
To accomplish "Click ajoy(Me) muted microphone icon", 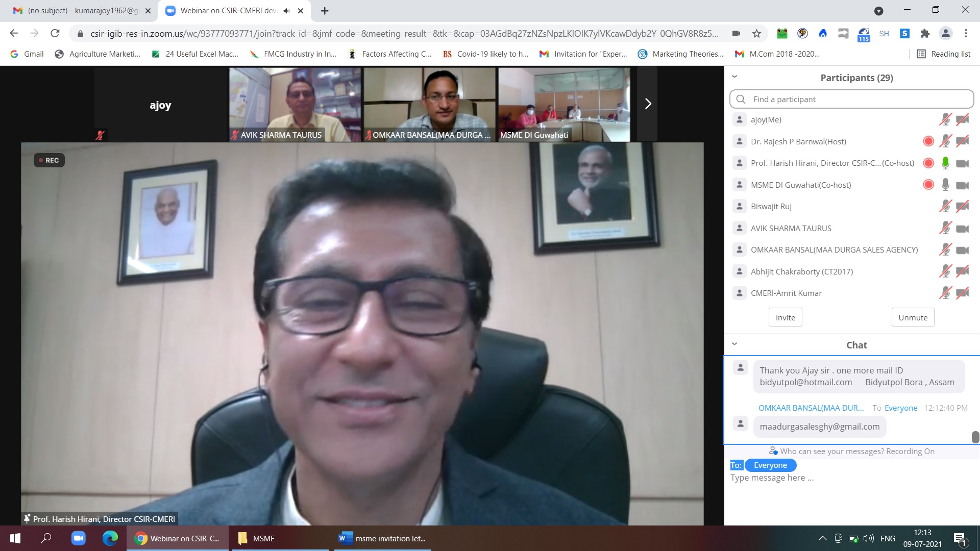I will 945,120.
